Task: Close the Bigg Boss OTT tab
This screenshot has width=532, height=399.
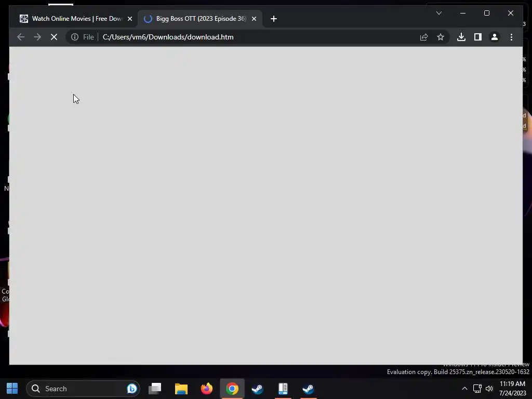Action: [x=254, y=19]
